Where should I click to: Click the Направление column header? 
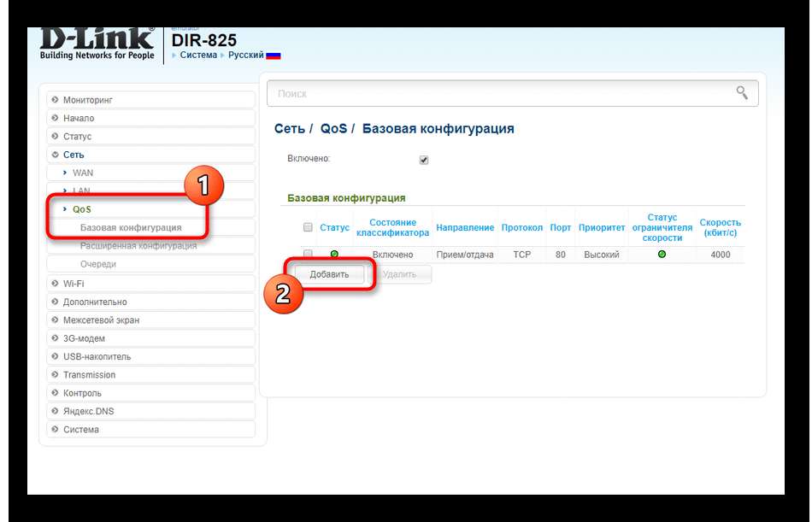click(x=465, y=227)
